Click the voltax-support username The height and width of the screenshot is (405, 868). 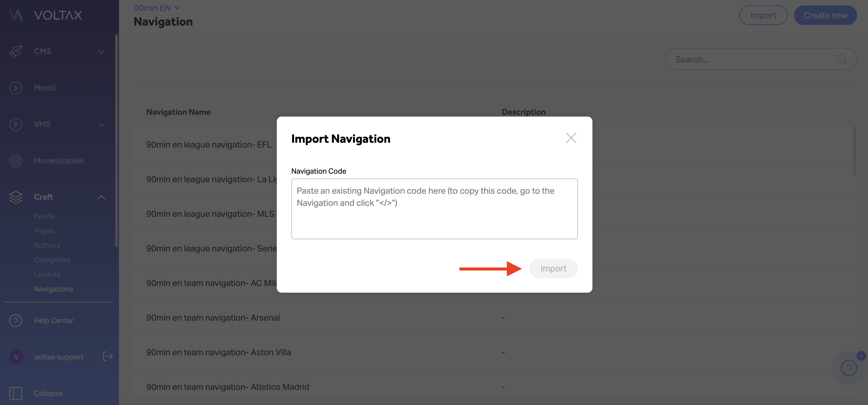[59, 357]
